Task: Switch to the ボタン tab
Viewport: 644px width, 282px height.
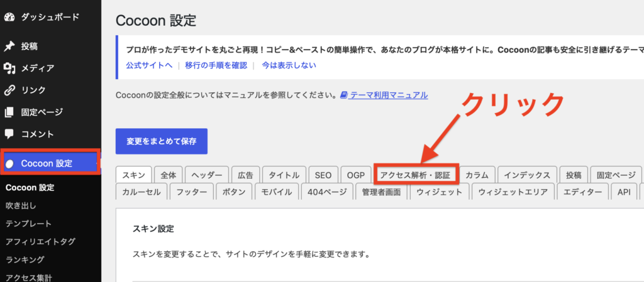Action: click(x=234, y=192)
